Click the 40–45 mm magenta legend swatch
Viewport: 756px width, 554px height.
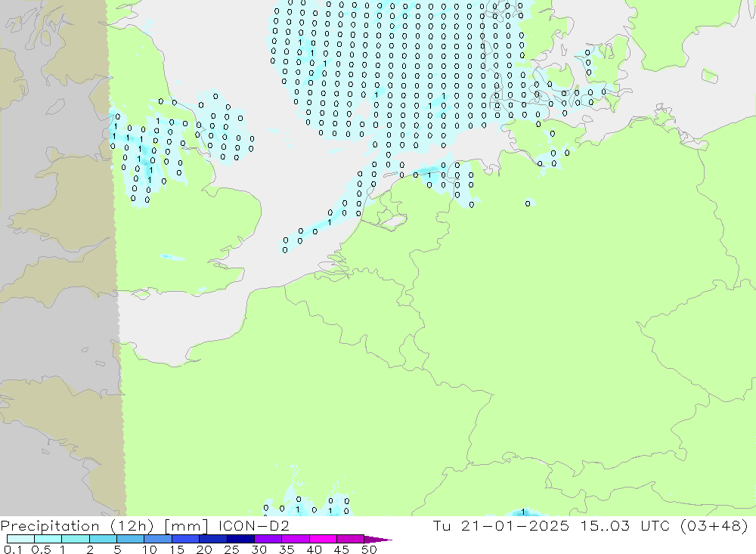[x=323, y=539]
